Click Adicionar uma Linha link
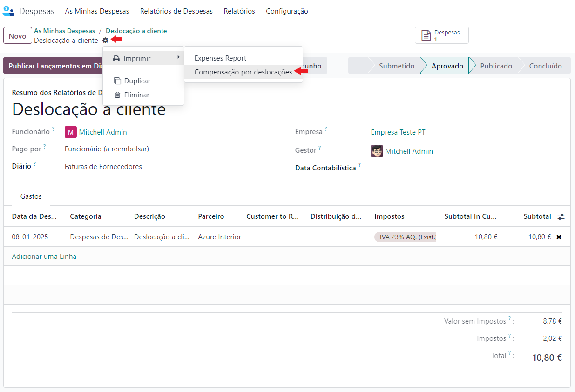 tap(44, 257)
